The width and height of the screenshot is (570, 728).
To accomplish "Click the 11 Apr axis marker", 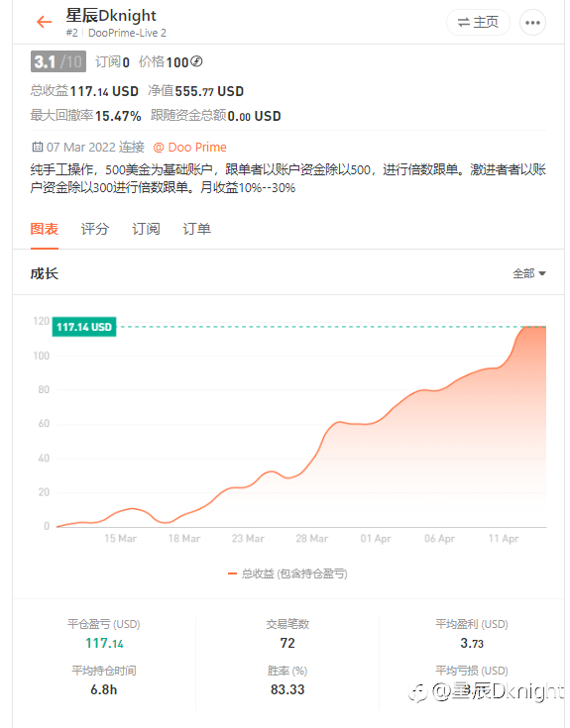I will coord(504,539).
